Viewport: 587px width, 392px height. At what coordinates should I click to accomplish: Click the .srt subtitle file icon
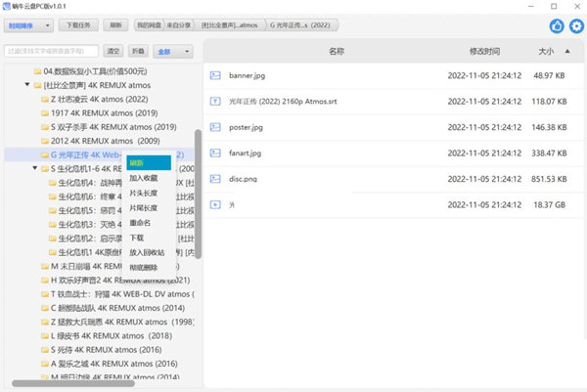[216, 101]
